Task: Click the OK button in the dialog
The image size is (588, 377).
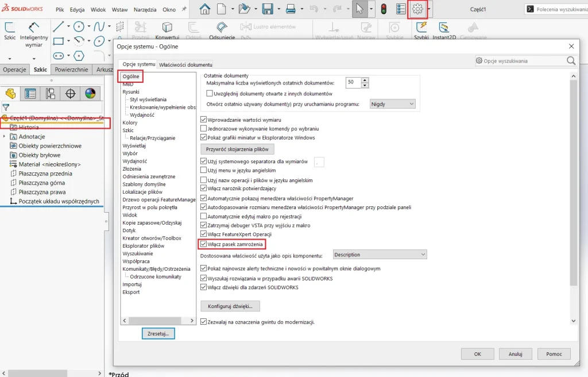Action: pyautogui.click(x=477, y=353)
